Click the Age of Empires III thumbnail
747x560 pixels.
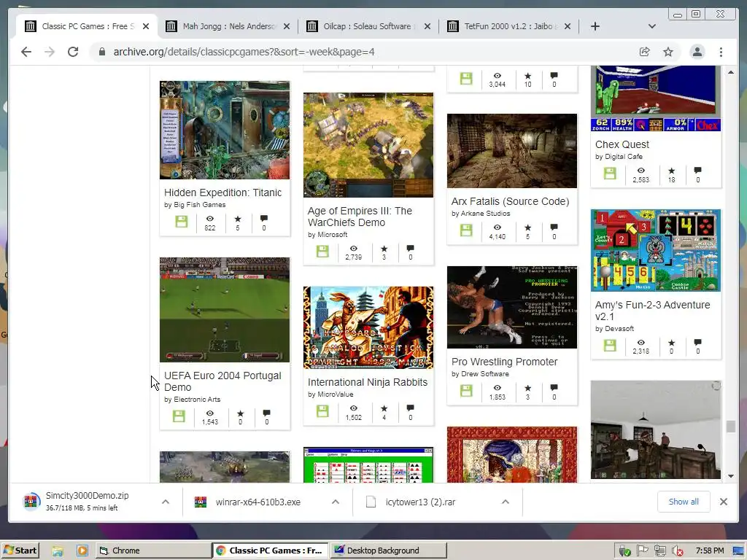click(x=368, y=145)
